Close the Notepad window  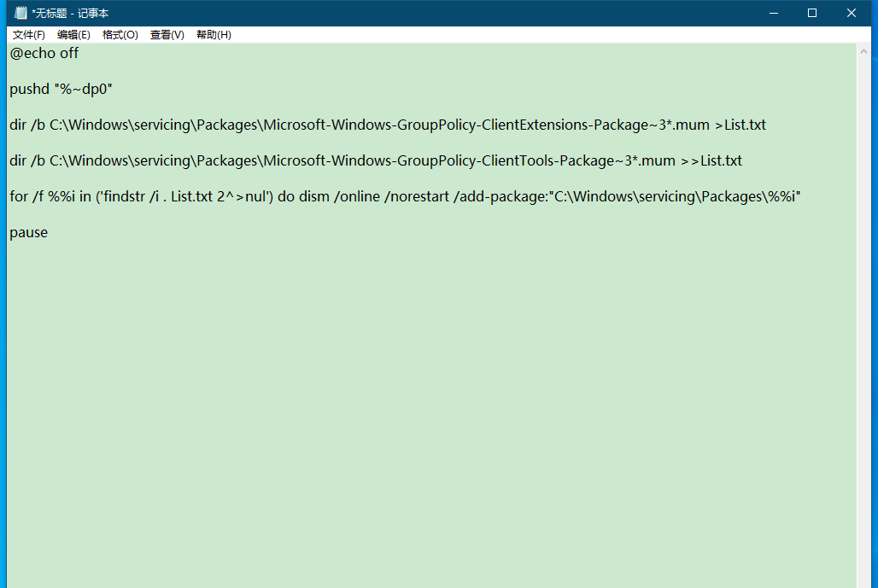[852, 13]
